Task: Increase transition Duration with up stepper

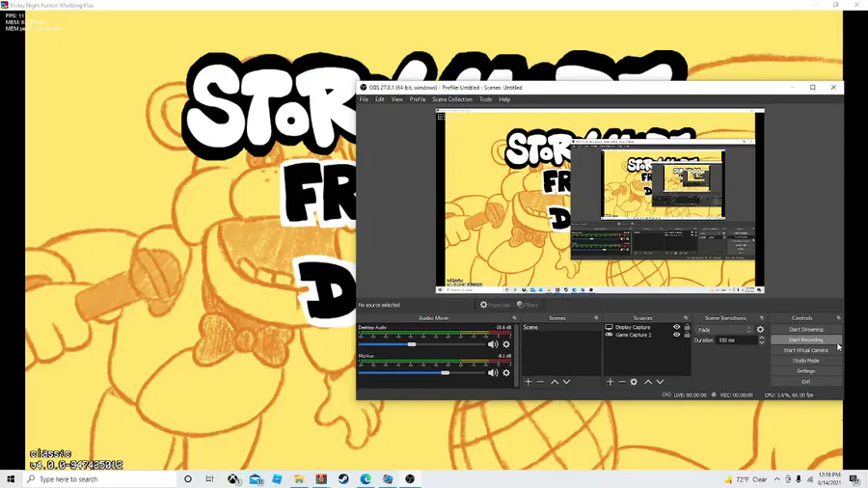Action: point(762,338)
